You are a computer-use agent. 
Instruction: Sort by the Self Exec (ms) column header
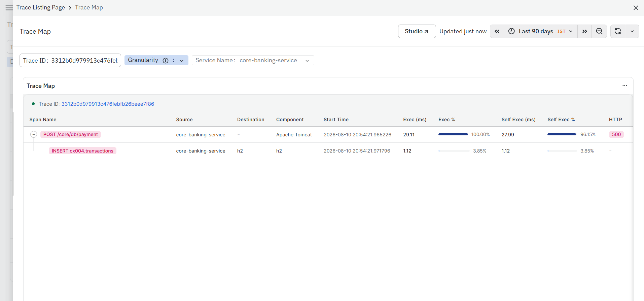[x=518, y=120]
